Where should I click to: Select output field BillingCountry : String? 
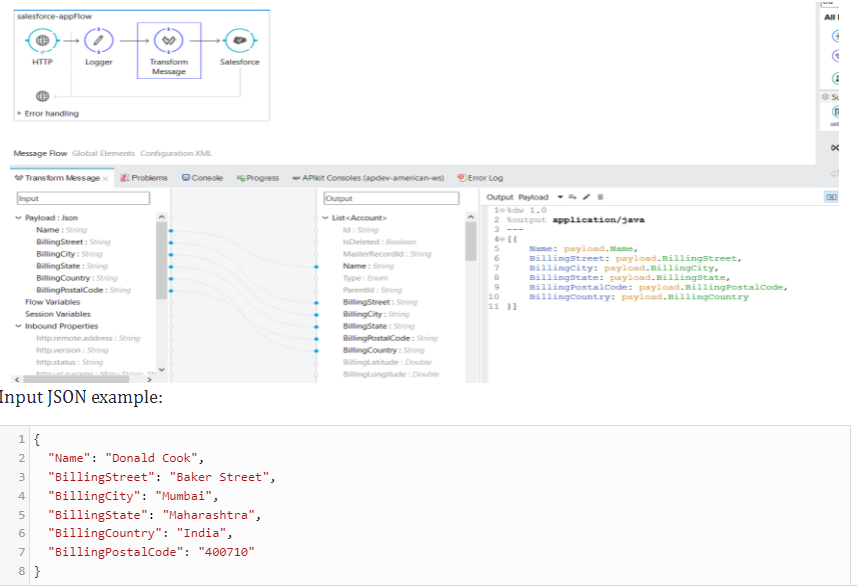pyautogui.click(x=384, y=350)
